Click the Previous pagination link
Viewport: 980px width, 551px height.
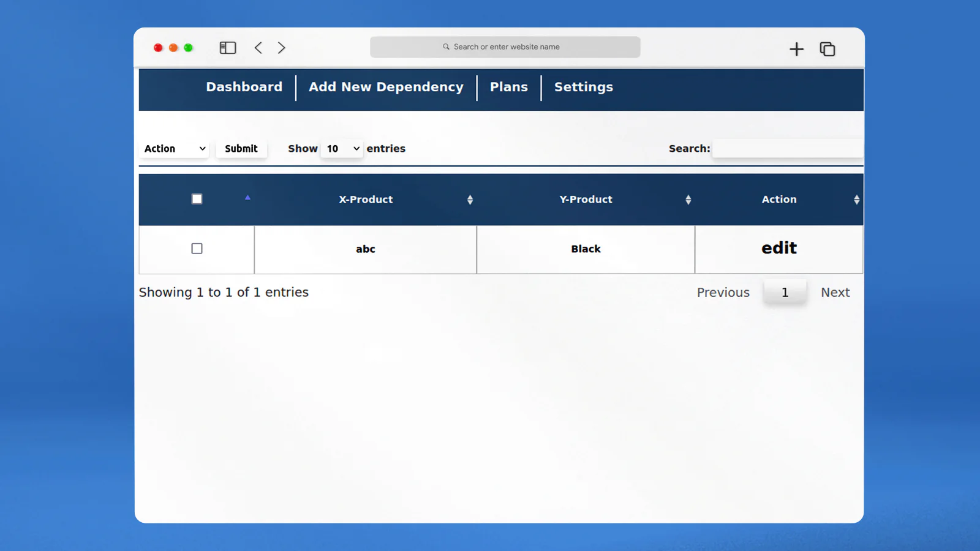point(723,293)
